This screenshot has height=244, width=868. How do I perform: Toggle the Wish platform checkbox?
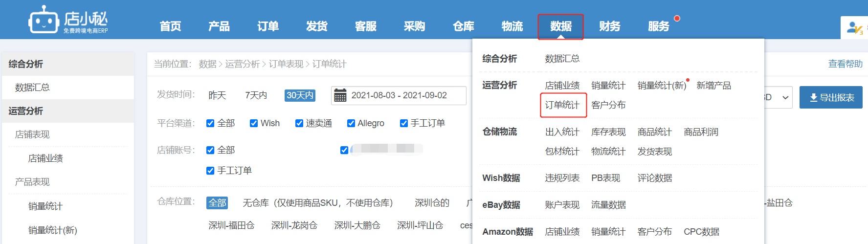click(x=254, y=123)
